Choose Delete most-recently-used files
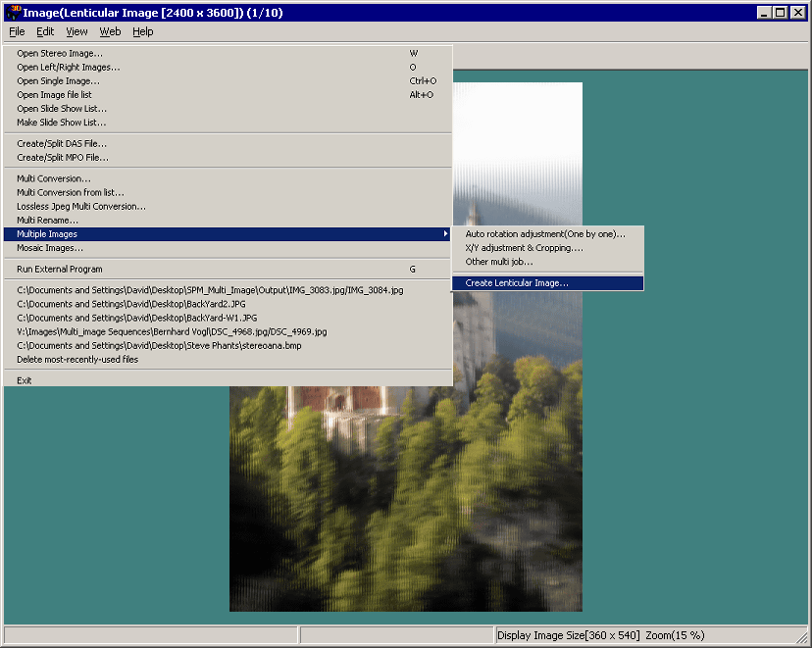812x648 pixels. 228,359
